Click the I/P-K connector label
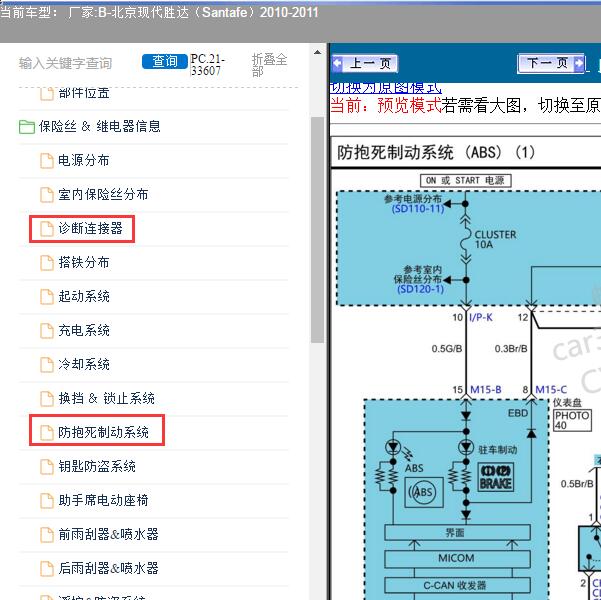Screen dimensions: 601x600 click(481, 317)
